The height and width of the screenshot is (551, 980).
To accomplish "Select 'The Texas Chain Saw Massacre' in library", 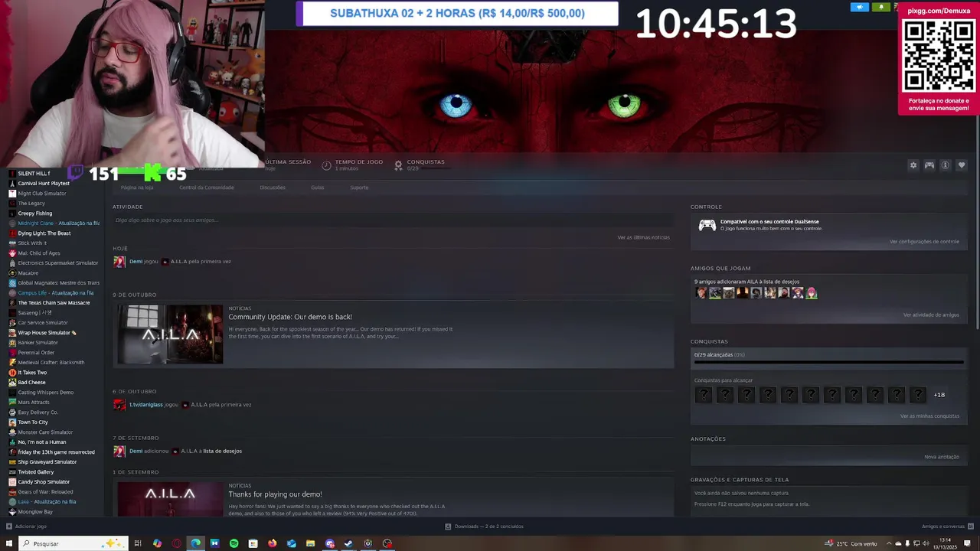I will [54, 303].
